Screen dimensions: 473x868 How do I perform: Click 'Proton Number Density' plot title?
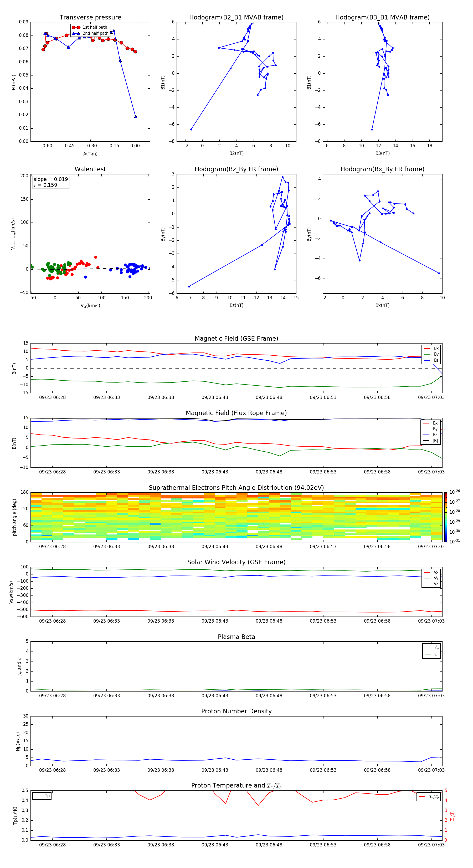tap(236, 711)
